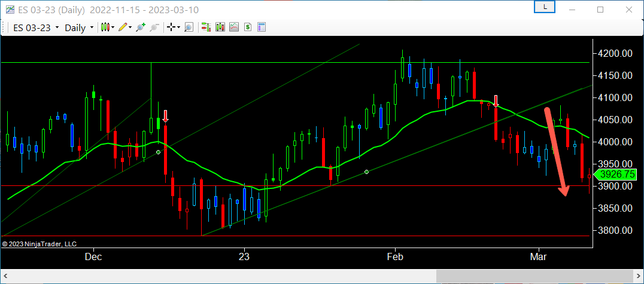Open the Daily interval selector

coord(79,28)
